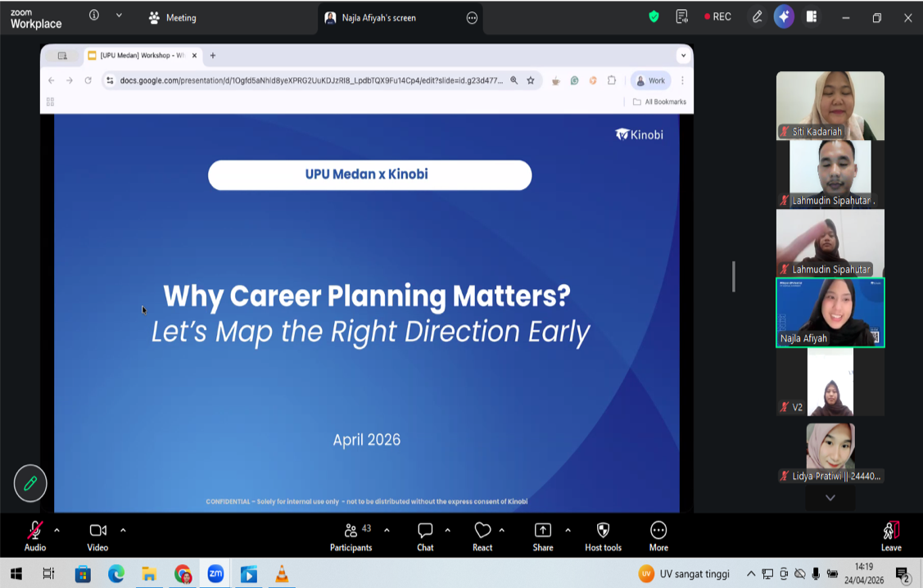The height and width of the screenshot is (588, 923).
Task: Open the annotate pencil icon in title bar
Action: [757, 16]
